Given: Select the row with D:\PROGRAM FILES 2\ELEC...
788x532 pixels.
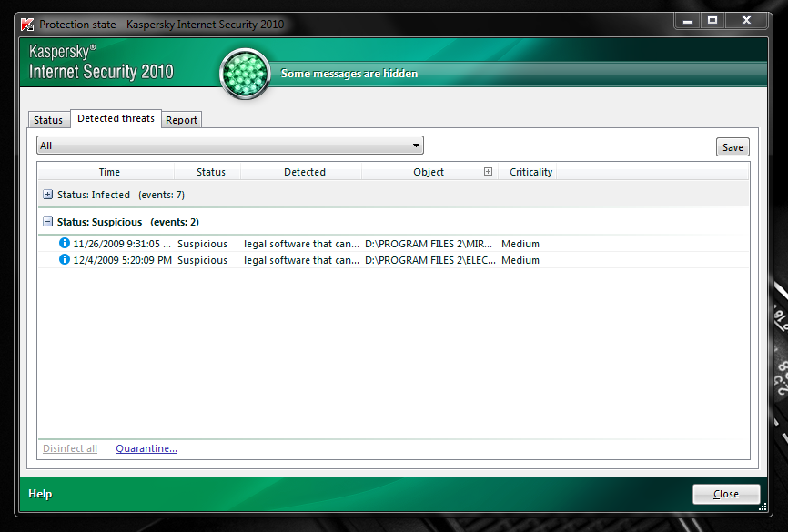Looking at the screenshot, I should (x=393, y=260).
